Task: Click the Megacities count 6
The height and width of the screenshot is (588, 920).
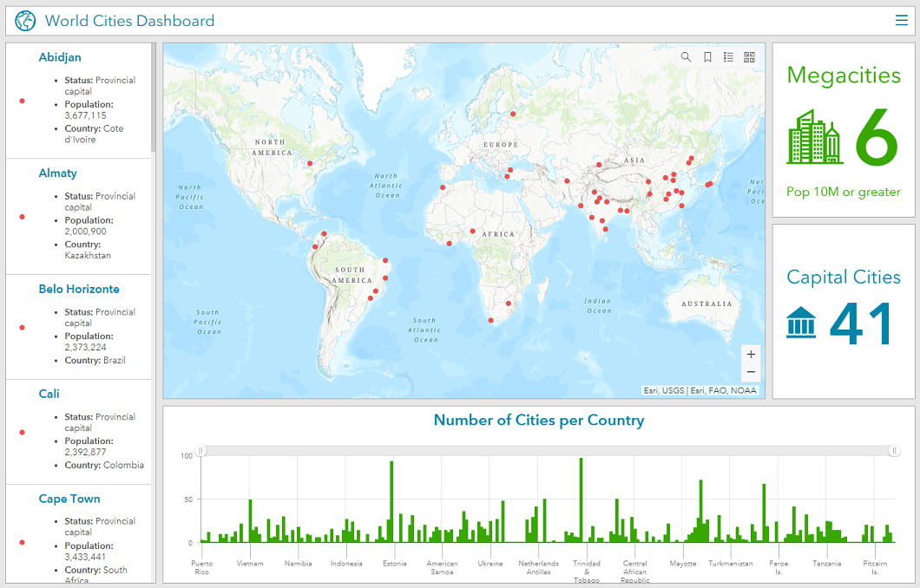Action: (x=877, y=137)
